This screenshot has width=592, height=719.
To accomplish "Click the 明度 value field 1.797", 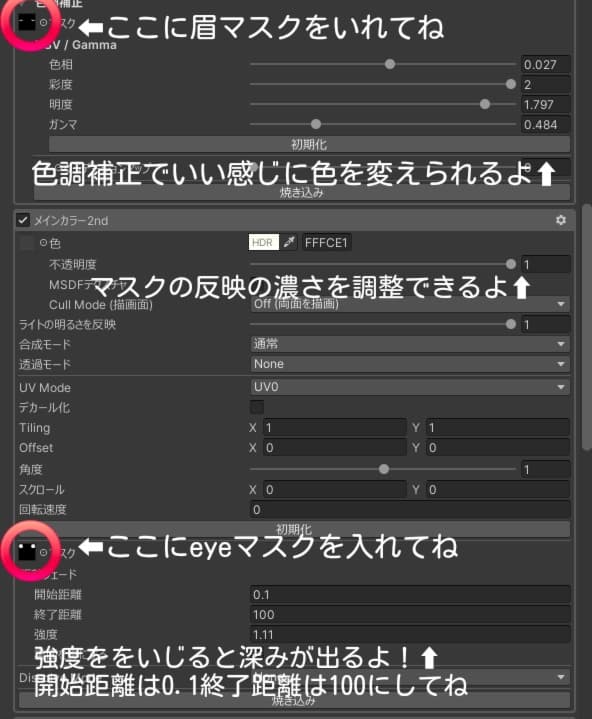I will tap(546, 105).
